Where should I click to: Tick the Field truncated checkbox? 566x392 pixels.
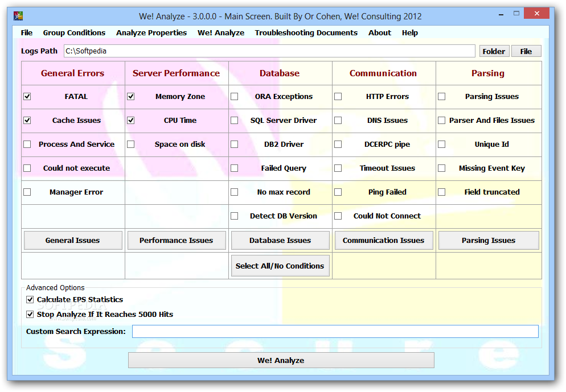point(442,192)
